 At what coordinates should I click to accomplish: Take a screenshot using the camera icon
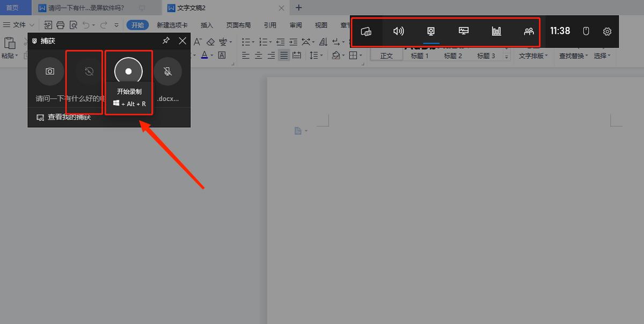click(x=49, y=71)
